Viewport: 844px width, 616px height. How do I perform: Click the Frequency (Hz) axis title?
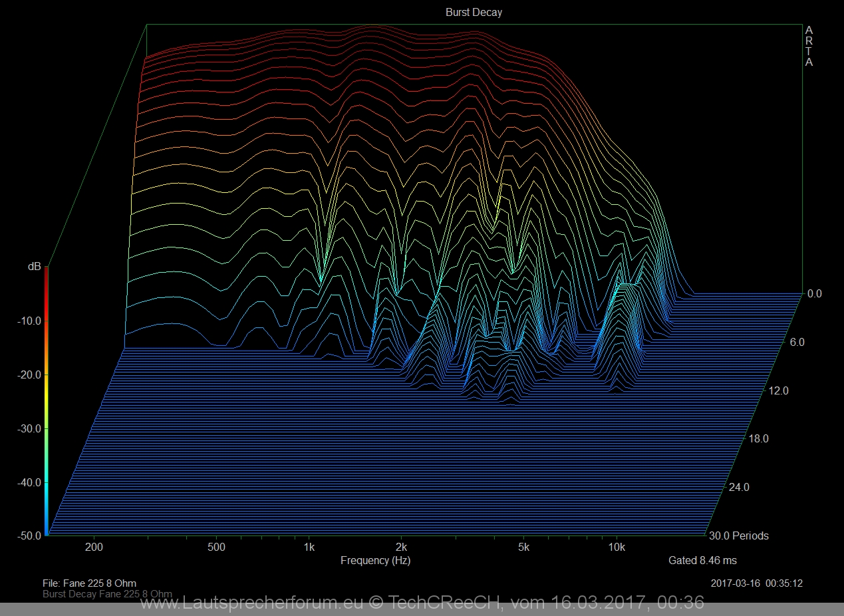pyautogui.click(x=375, y=560)
